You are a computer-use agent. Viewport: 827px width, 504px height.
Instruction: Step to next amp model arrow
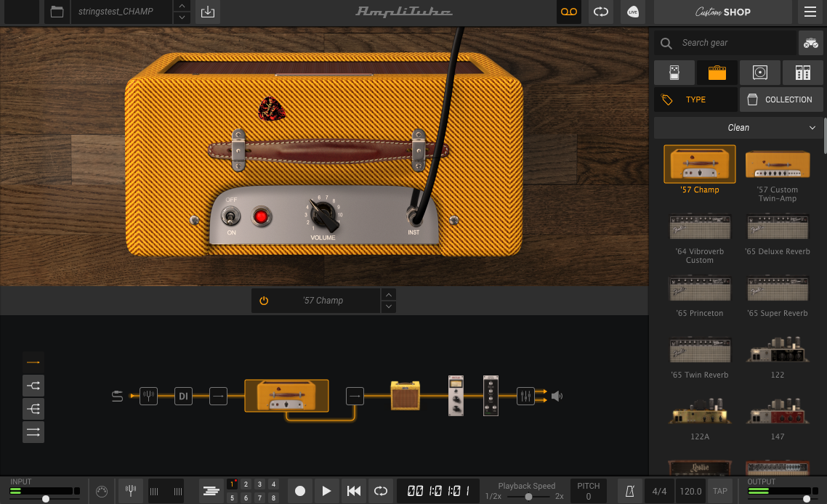389,306
